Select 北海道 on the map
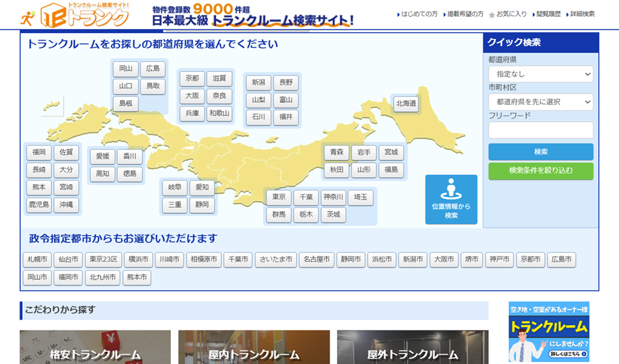Image resolution: width=619 pixels, height=364 pixels. (406, 104)
